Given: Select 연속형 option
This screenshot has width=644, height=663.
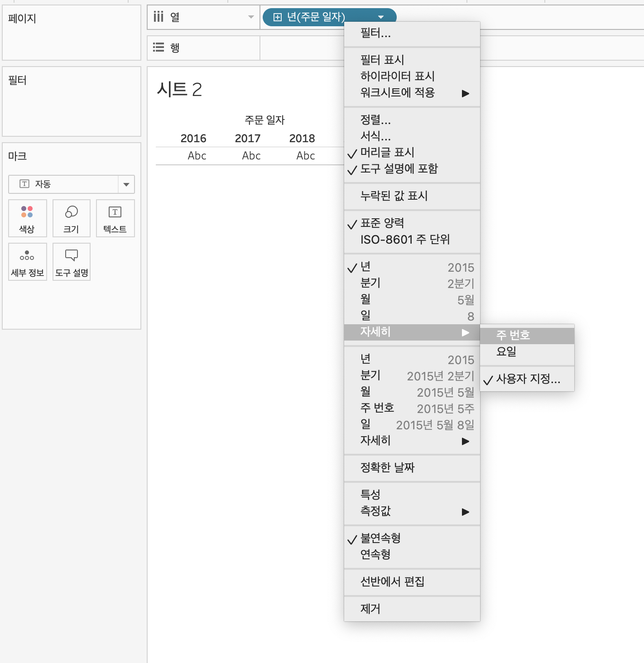Looking at the screenshot, I should click(412, 555).
